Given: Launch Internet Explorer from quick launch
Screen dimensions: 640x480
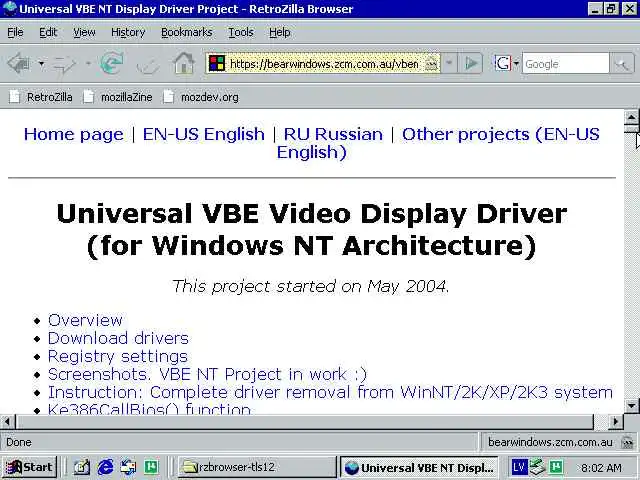Looking at the screenshot, I should pos(105,467).
